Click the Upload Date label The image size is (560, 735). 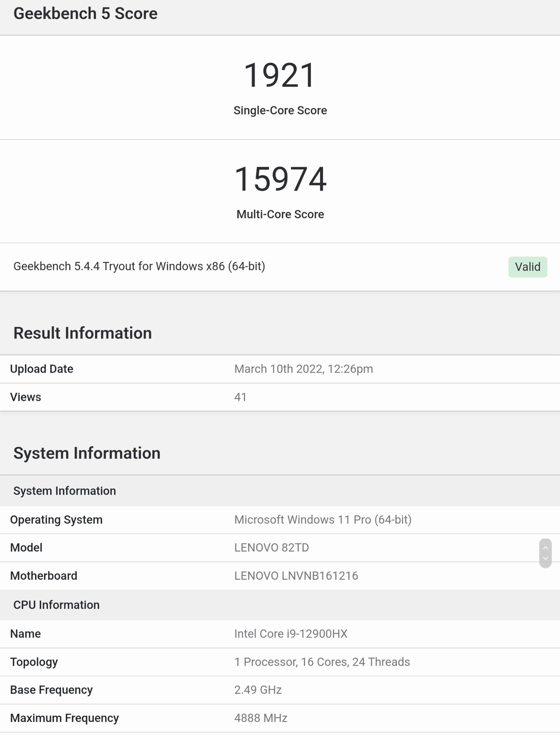[42, 369]
